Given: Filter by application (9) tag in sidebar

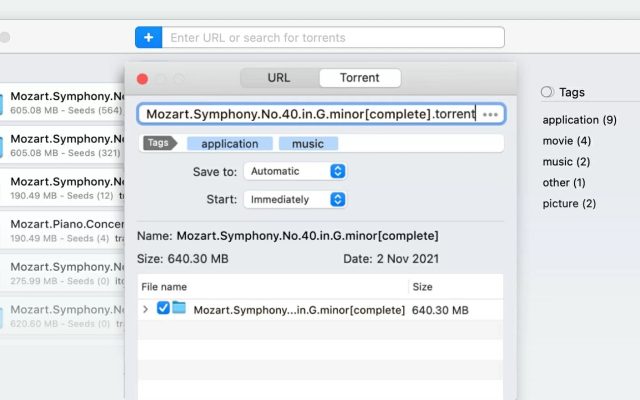Looking at the screenshot, I should pyautogui.click(x=579, y=120).
